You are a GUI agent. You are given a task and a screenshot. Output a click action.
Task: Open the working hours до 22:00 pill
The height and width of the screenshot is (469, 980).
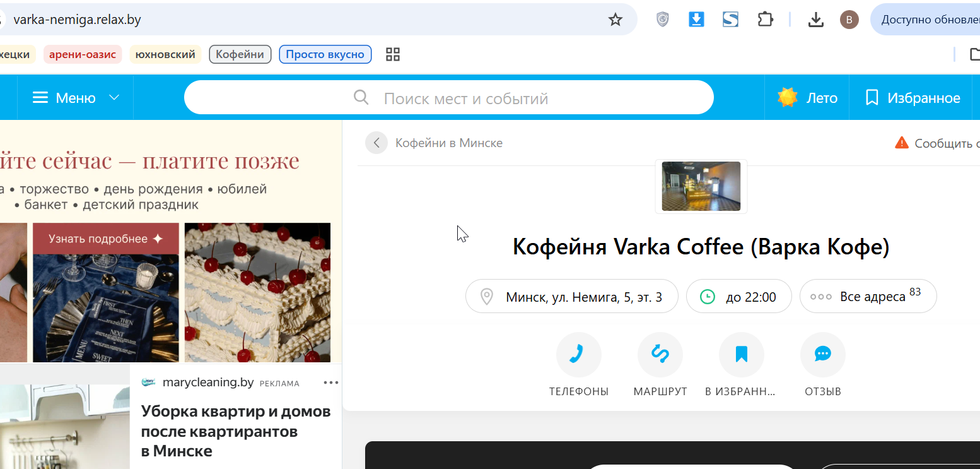pyautogui.click(x=739, y=296)
